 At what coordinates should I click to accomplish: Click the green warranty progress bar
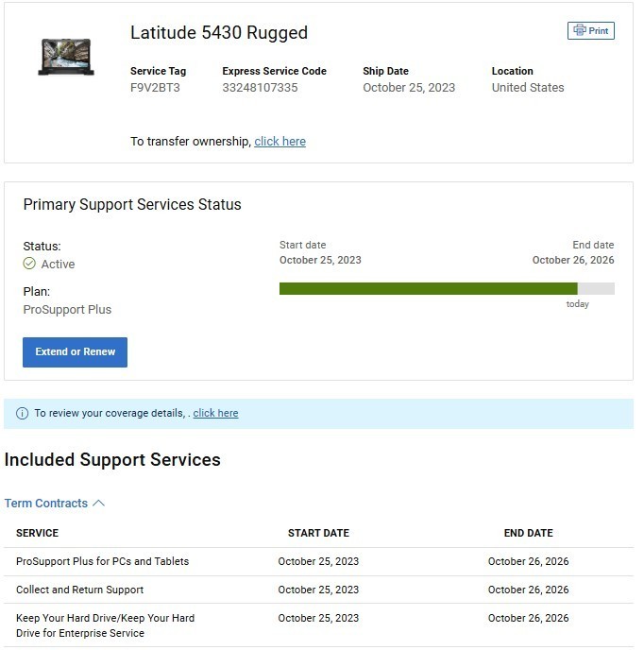(x=428, y=288)
